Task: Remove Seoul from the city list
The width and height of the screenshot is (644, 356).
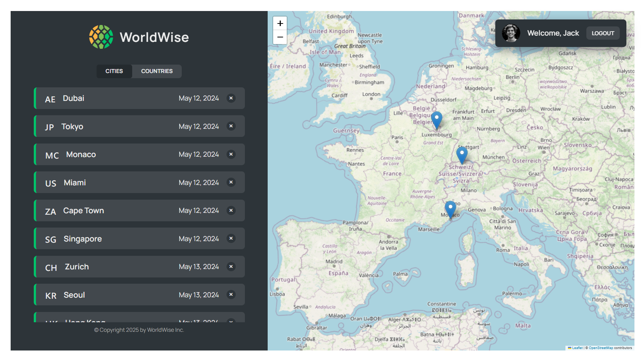Action: 231,295
